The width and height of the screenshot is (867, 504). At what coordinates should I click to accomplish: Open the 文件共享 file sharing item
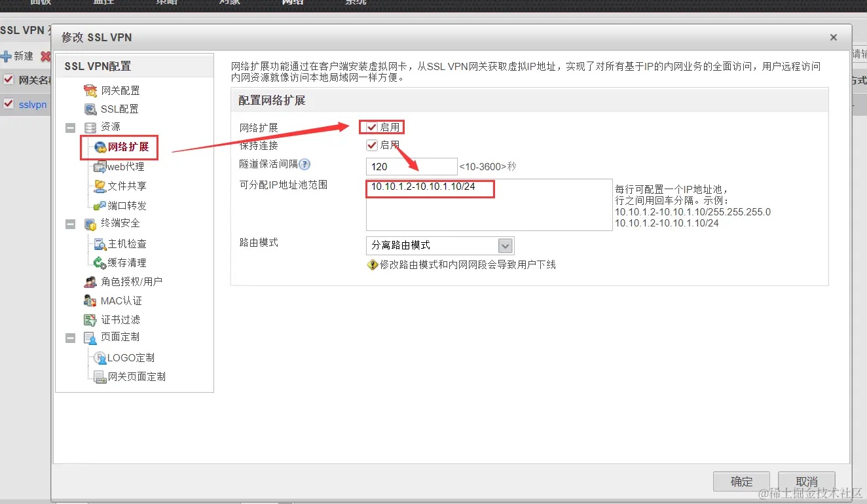pos(120,186)
